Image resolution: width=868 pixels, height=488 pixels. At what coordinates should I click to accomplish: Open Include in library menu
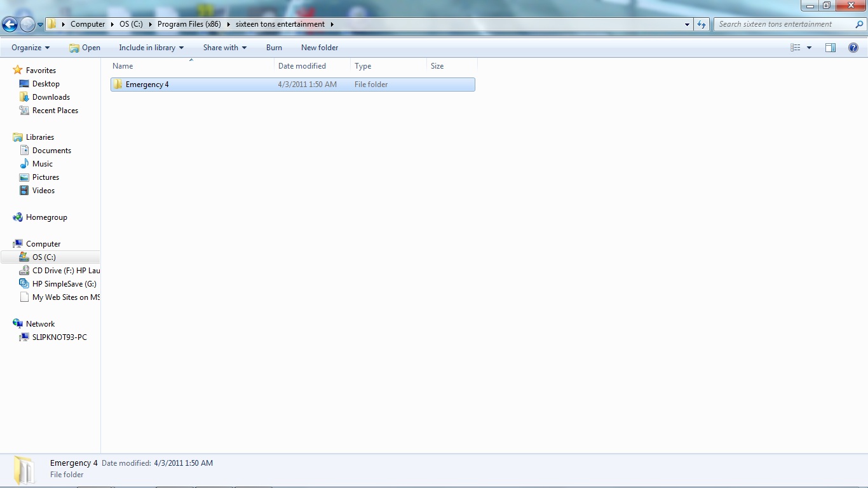click(x=151, y=48)
